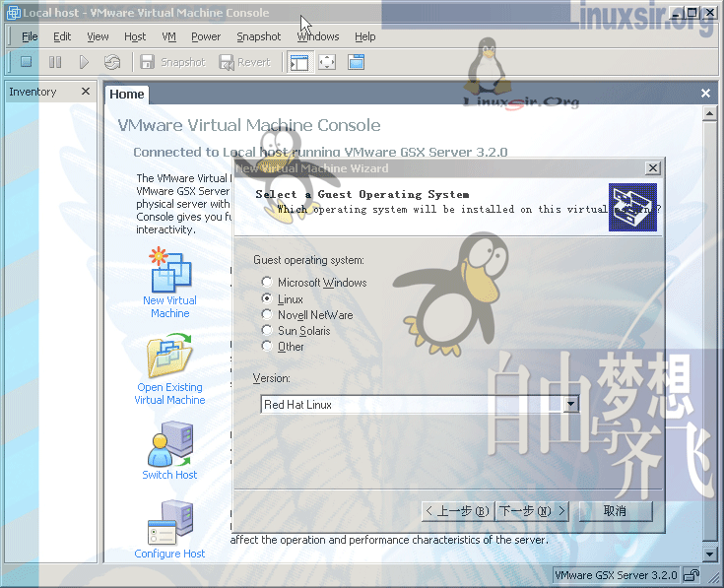The height and width of the screenshot is (588, 724).
Task: Click the VMware console title bar icon
Action: point(14,13)
